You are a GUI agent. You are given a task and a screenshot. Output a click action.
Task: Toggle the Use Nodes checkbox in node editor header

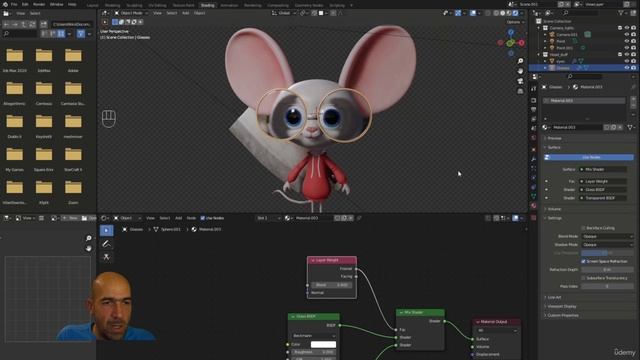tap(203, 218)
